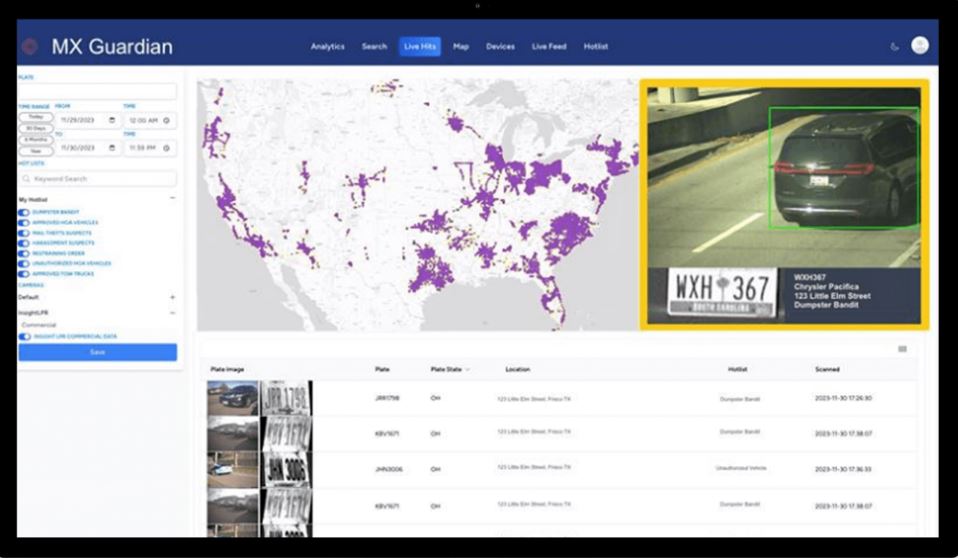Image resolution: width=958 pixels, height=558 pixels.
Task: Click the MX Guardian logo icon
Action: pos(29,46)
